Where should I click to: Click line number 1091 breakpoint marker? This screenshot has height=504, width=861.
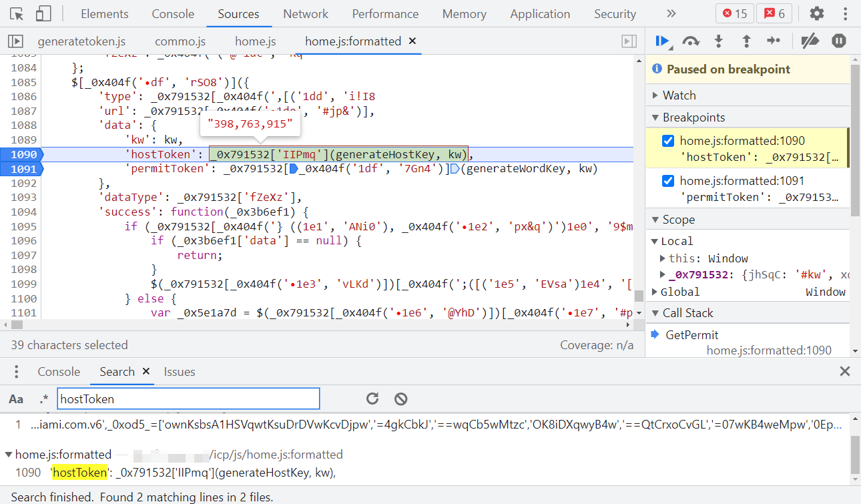[x=22, y=169]
